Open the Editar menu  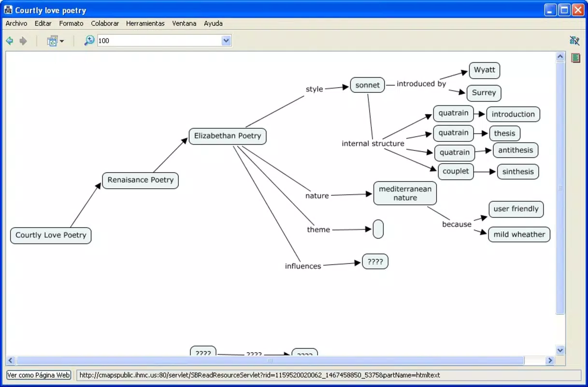pos(43,23)
